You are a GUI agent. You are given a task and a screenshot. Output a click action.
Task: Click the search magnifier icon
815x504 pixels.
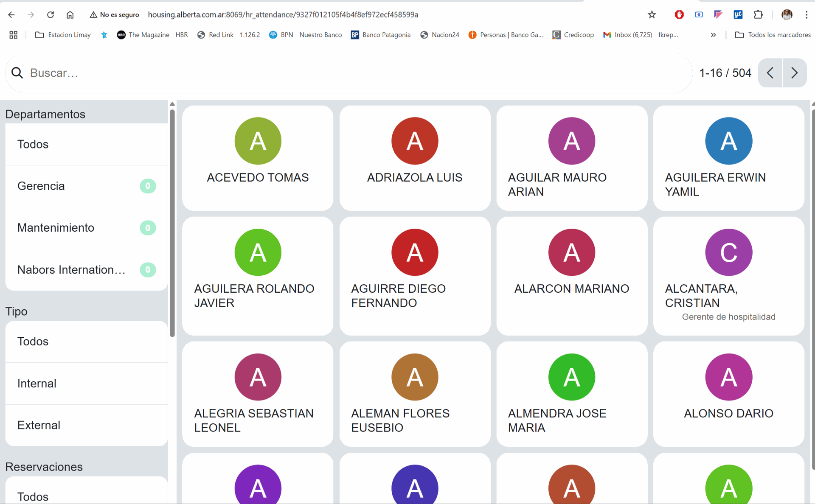point(17,73)
